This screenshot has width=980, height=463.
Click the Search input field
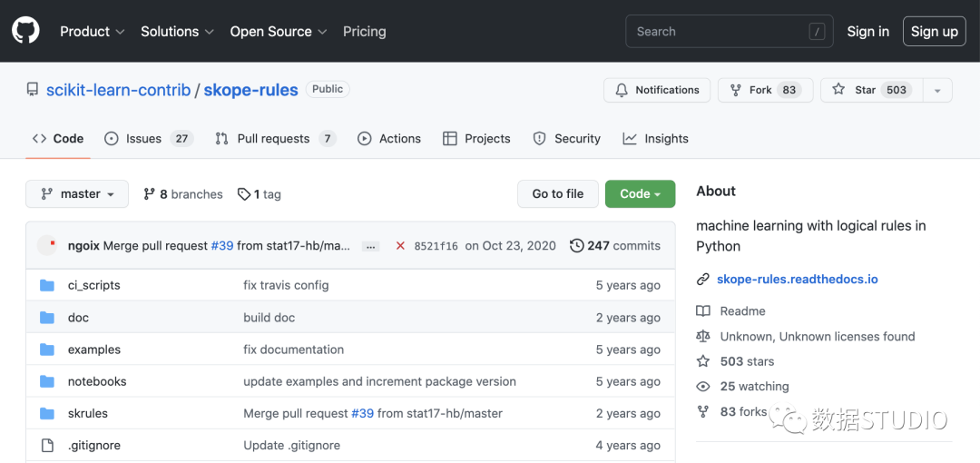717,31
